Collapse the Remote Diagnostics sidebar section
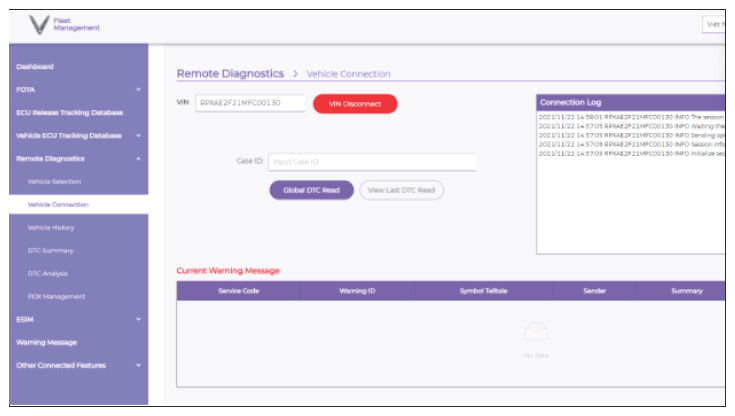 coord(138,159)
